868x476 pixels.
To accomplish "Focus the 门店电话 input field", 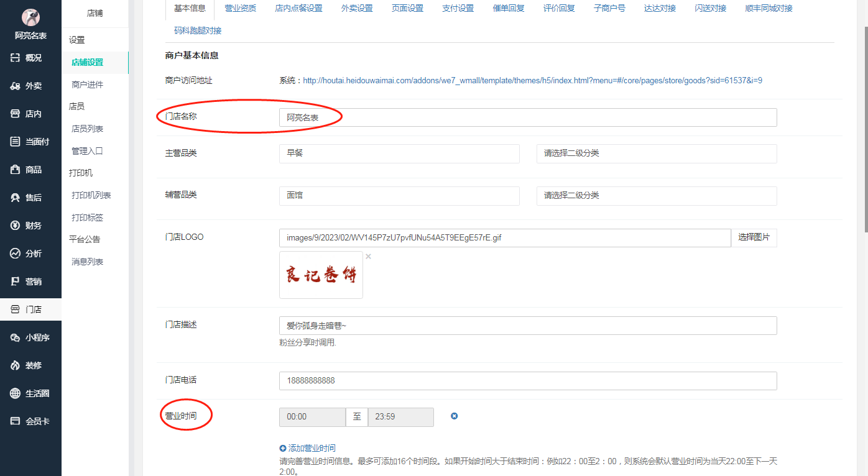I will point(528,381).
